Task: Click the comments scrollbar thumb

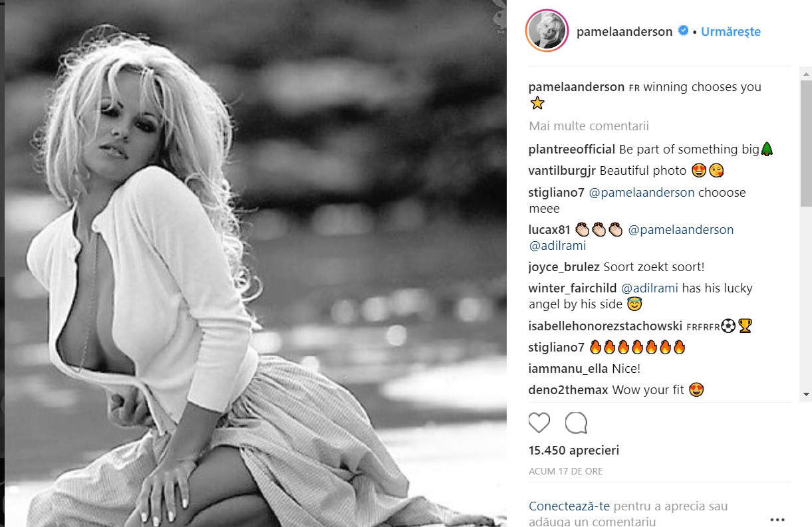Action: coord(806,143)
